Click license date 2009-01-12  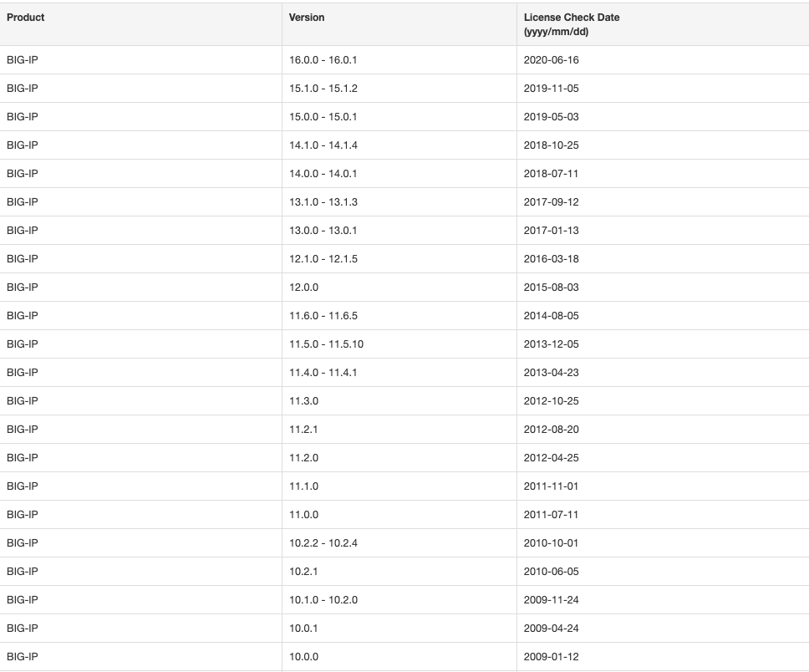(x=551, y=657)
